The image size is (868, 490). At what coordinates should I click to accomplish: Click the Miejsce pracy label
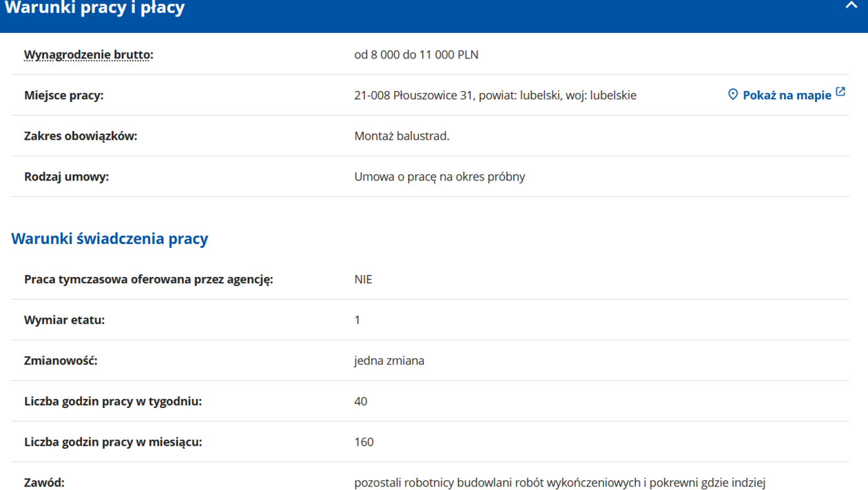pyautogui.click(x=63, y=95)
